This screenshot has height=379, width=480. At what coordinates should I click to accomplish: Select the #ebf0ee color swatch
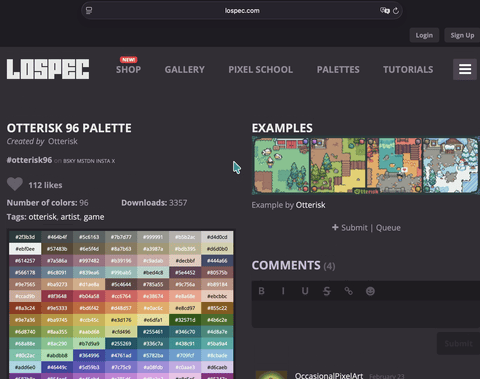(x=25, y=249)
